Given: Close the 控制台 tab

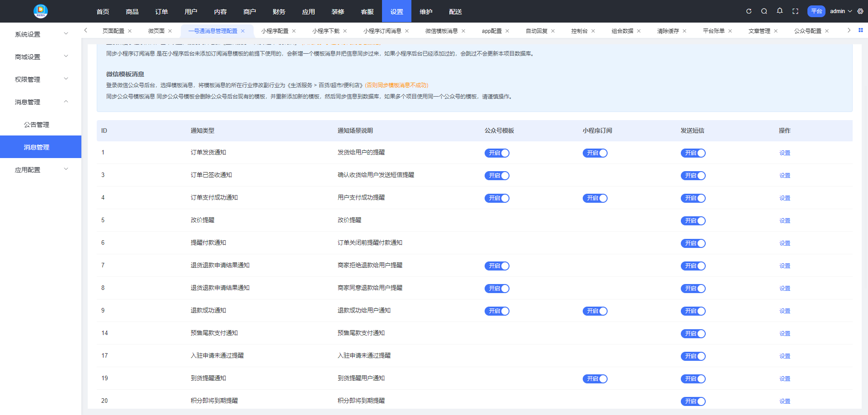Looking at the screenshot, I should point(593,31).
